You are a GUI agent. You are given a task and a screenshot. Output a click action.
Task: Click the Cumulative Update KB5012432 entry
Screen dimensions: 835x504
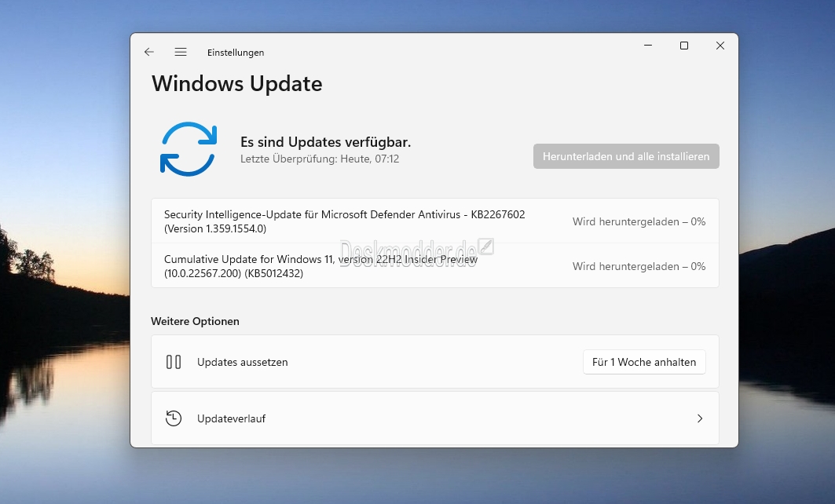click(435, 265)
